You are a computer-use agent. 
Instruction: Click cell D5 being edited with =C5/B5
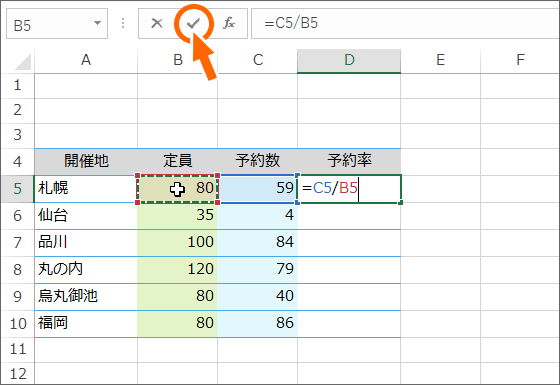click(349, 189)
